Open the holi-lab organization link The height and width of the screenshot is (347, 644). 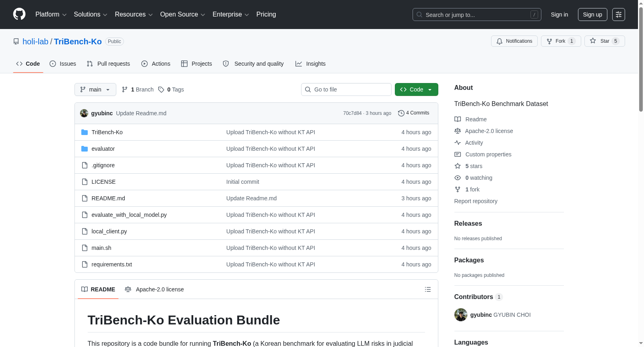pyautogui.click(x=35, y=42)
